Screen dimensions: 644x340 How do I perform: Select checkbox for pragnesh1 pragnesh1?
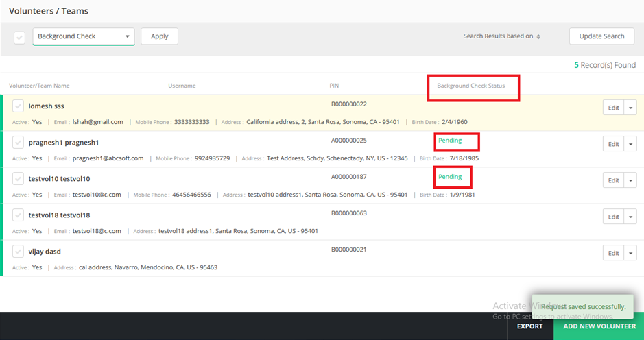(x=18, y=143)
